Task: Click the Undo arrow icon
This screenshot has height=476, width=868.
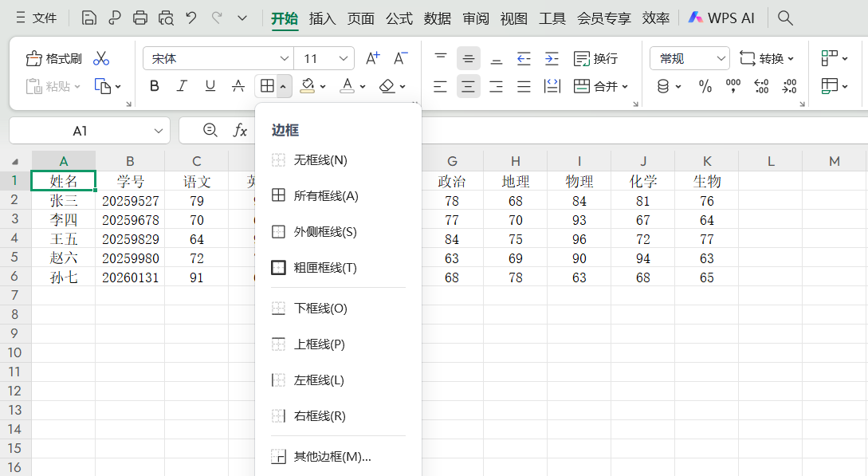Action: coord(191,18)
